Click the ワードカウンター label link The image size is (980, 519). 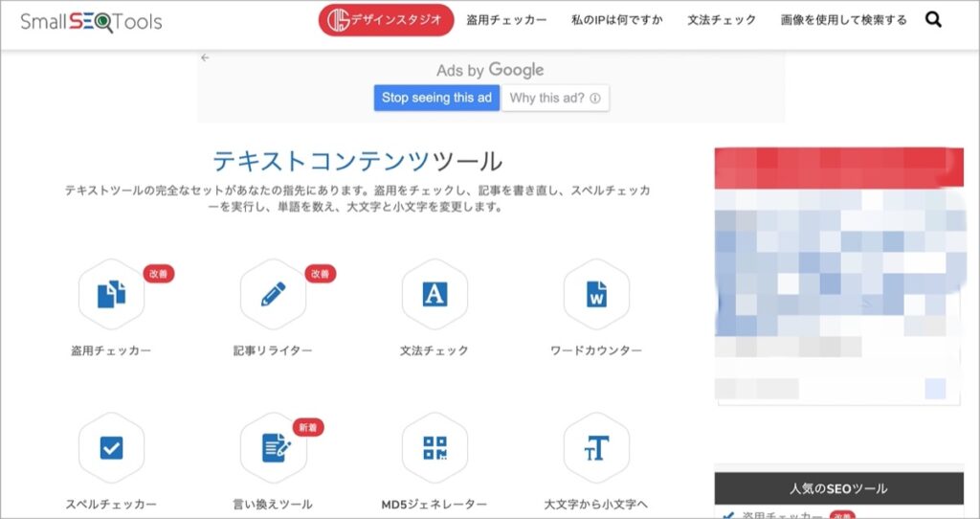coord(596,350)
